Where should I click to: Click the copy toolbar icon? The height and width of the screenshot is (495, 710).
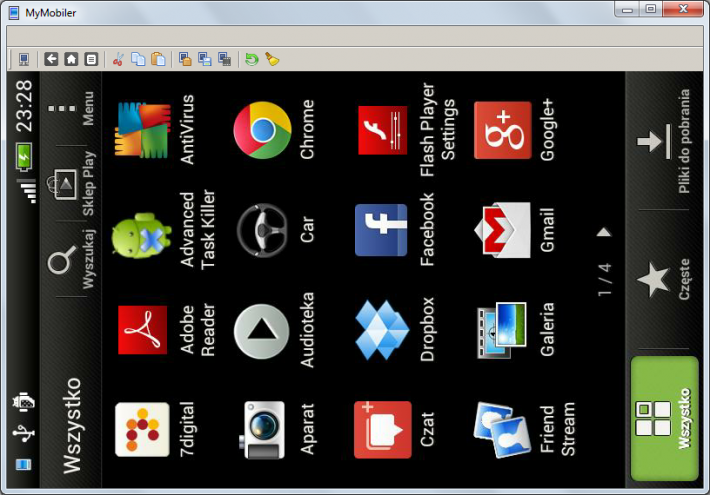(x=138, y=59)
